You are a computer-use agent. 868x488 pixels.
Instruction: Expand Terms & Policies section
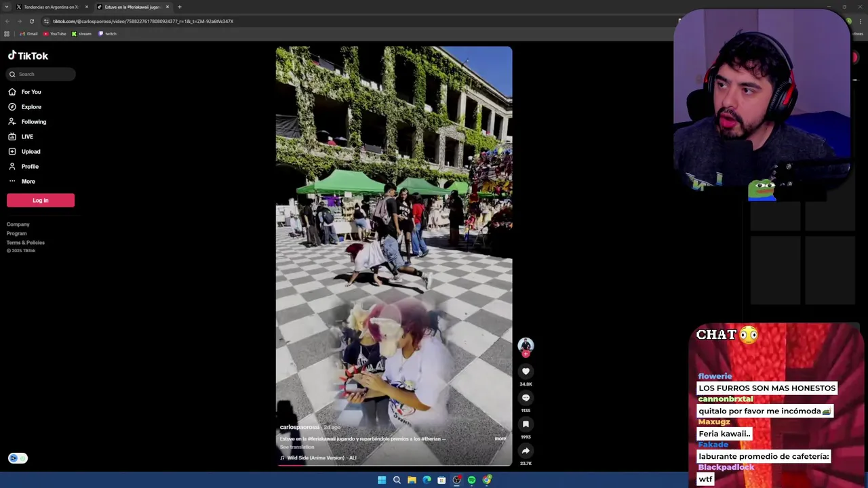pyautogui.click(x=26, y=242)
